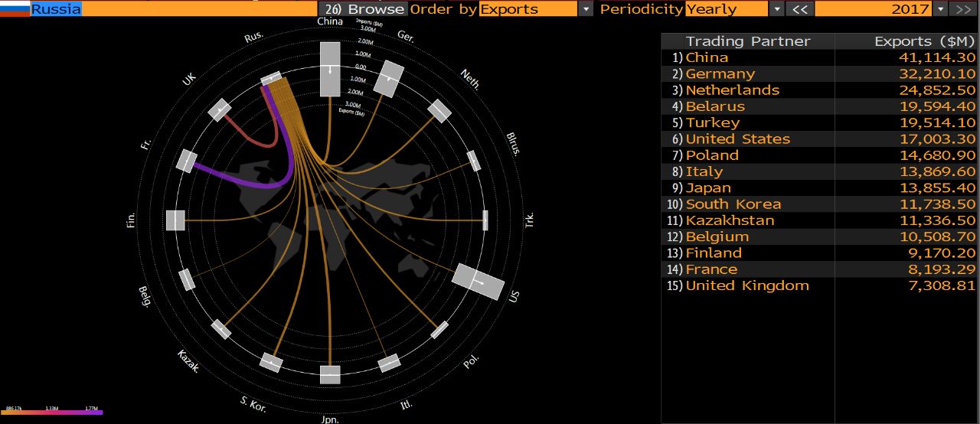Click the Trading Partner column header

(747, 41)
